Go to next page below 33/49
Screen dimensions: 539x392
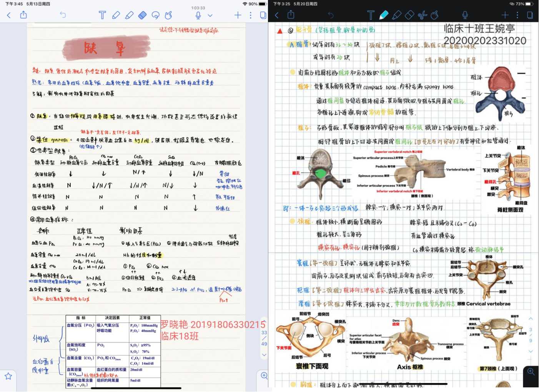[264, 355]
